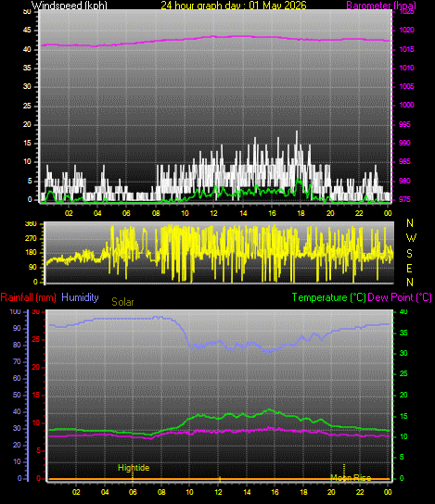
Task: Click the E compass letter
Action: (409, 269)
